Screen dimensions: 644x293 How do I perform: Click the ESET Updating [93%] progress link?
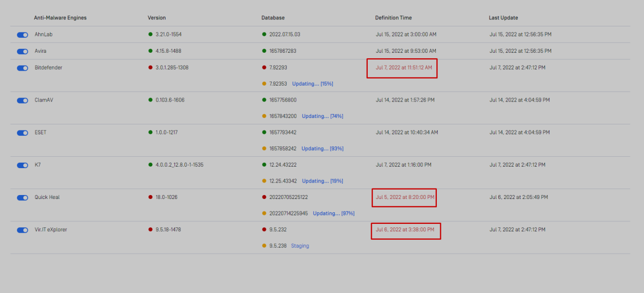(x=322, y=149)
